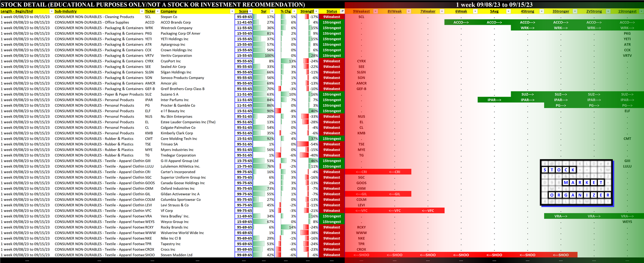
Task: Open the 4Strong column filter dropdown
Action: tap(542, 11)
